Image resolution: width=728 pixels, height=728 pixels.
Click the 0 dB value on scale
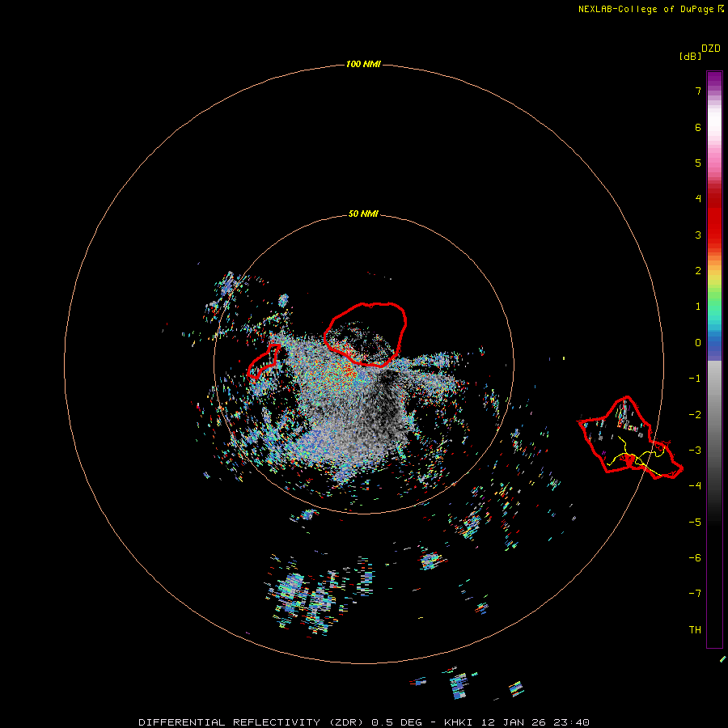point(698,343)
